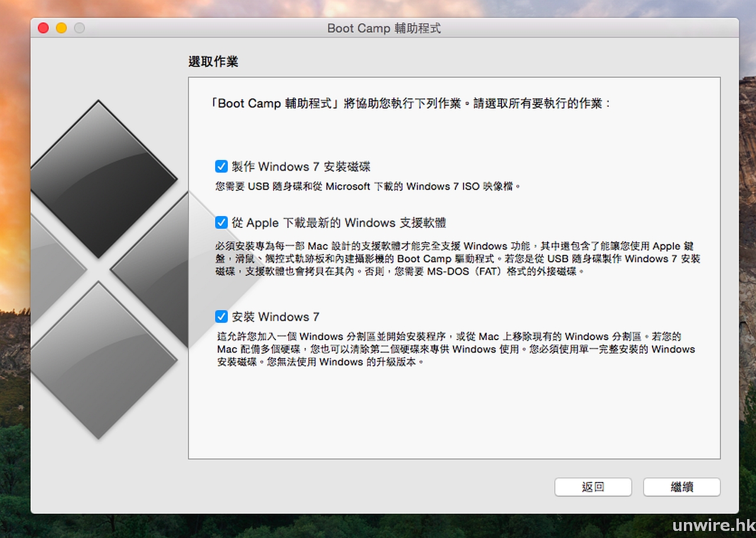Image resolution: width=756 pixels, height=538 pixels.
Task: Go back with the 返回 button
Action: click(593, 487)
